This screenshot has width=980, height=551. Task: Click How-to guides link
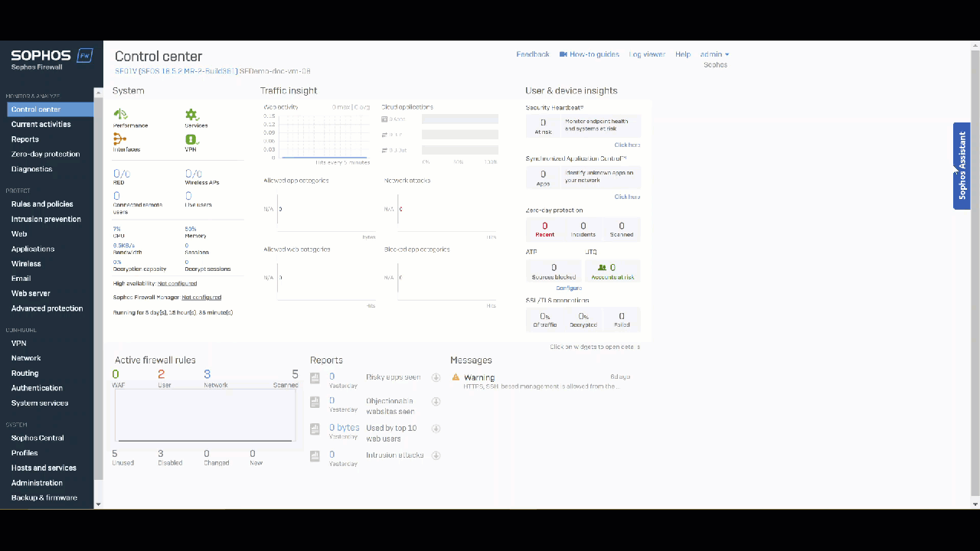589,54
